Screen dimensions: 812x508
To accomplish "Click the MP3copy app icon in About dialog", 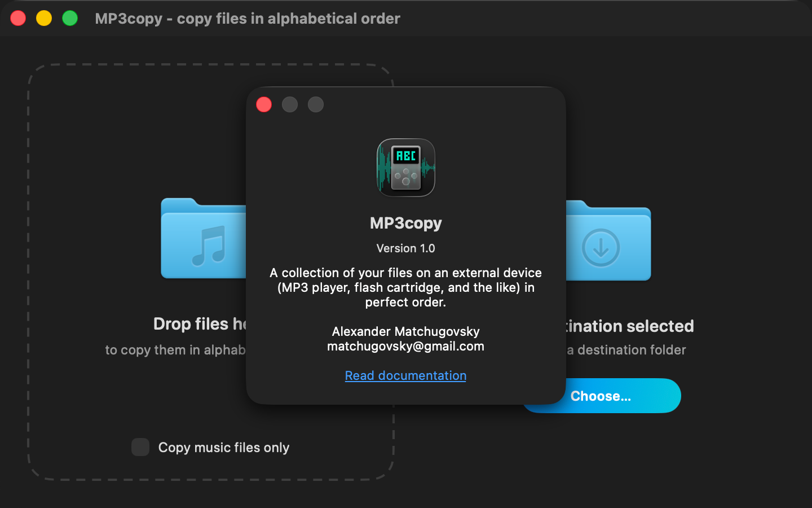I will 406,168.
